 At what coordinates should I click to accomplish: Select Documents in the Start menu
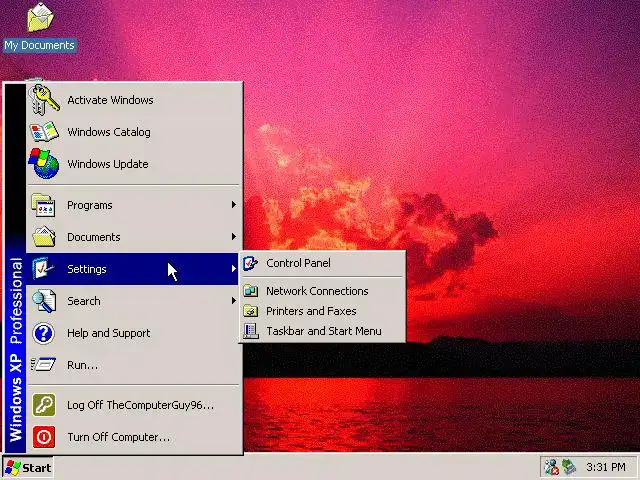134,237
